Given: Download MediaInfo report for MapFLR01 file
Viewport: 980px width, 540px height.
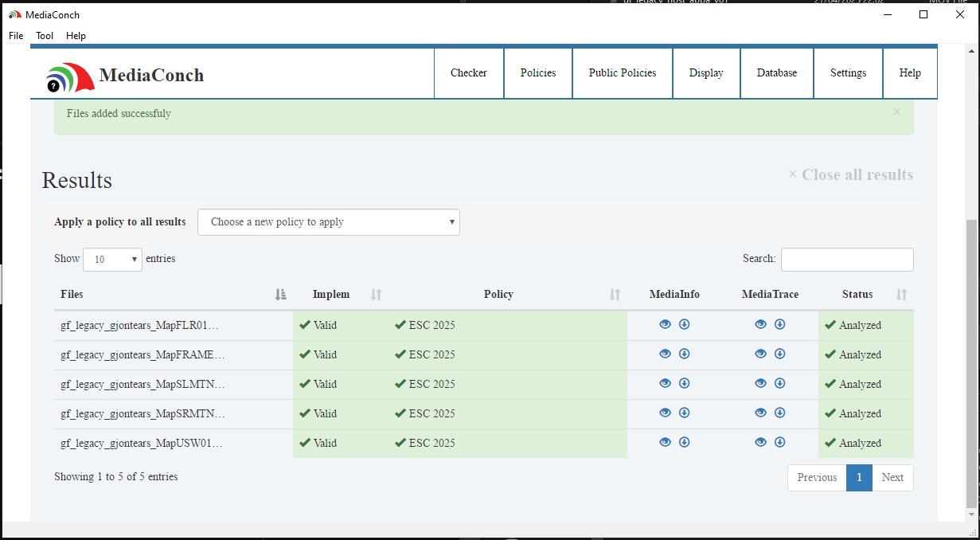Looking at the screenshot, I should click(684, 324).
